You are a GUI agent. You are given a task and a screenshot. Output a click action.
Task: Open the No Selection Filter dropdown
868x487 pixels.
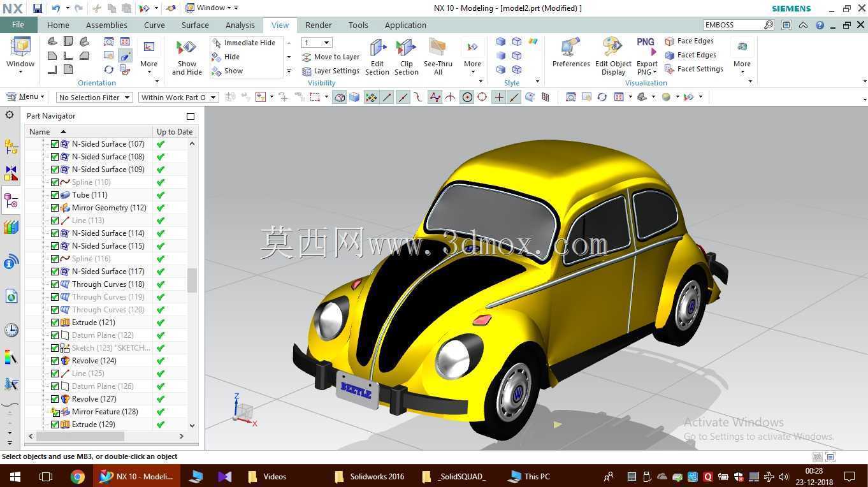pos(94,98)
